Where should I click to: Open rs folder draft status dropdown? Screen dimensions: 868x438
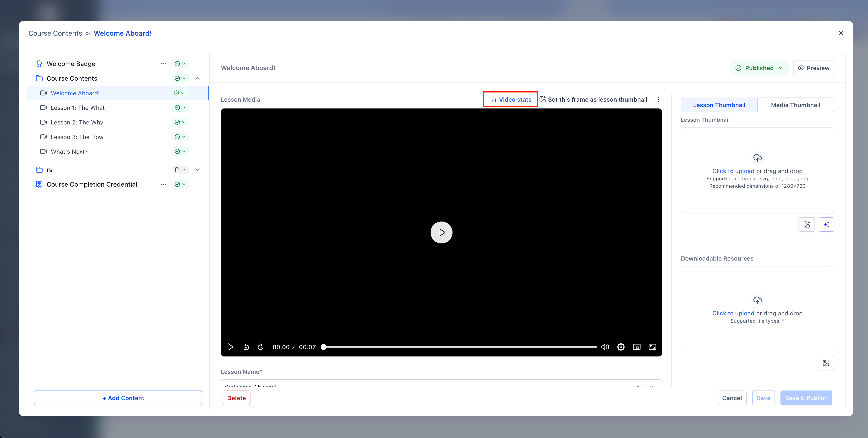click(x=180, y=170)
